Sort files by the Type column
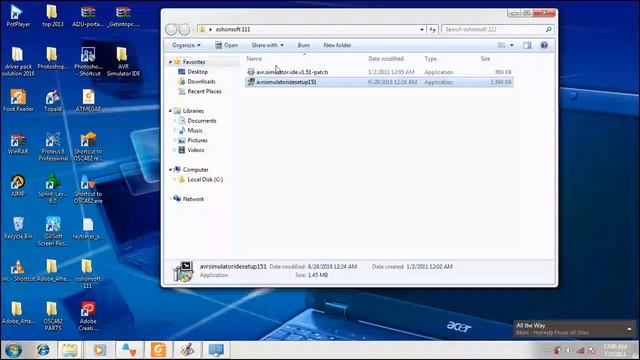 pos(430,59)
